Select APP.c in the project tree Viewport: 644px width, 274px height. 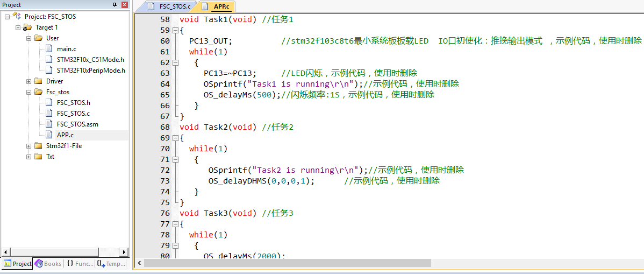point(65,135)
